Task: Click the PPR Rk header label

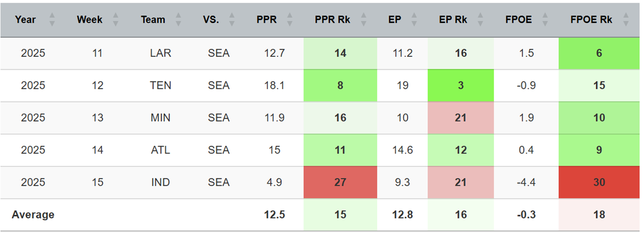Action: click(332, 20)
